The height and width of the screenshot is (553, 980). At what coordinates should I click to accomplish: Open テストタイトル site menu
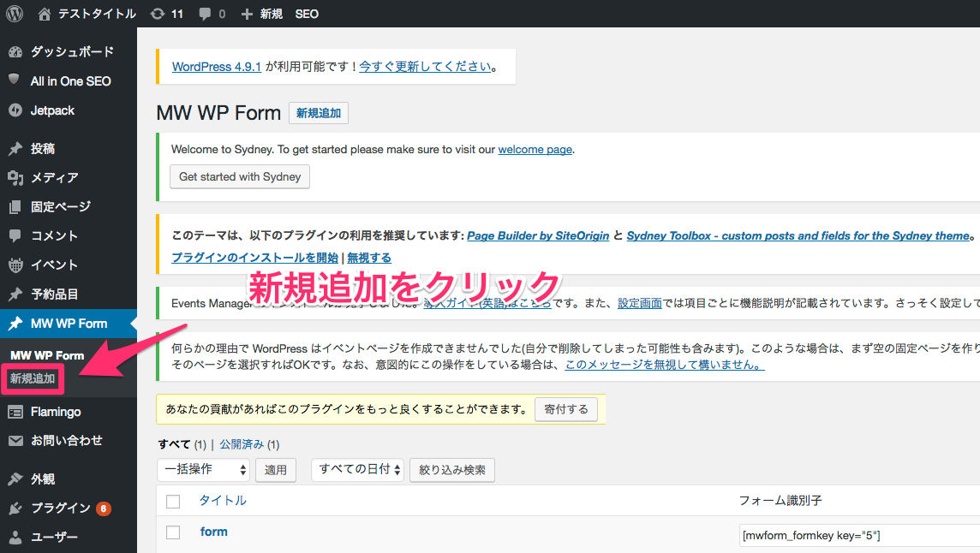coord(97,14)
